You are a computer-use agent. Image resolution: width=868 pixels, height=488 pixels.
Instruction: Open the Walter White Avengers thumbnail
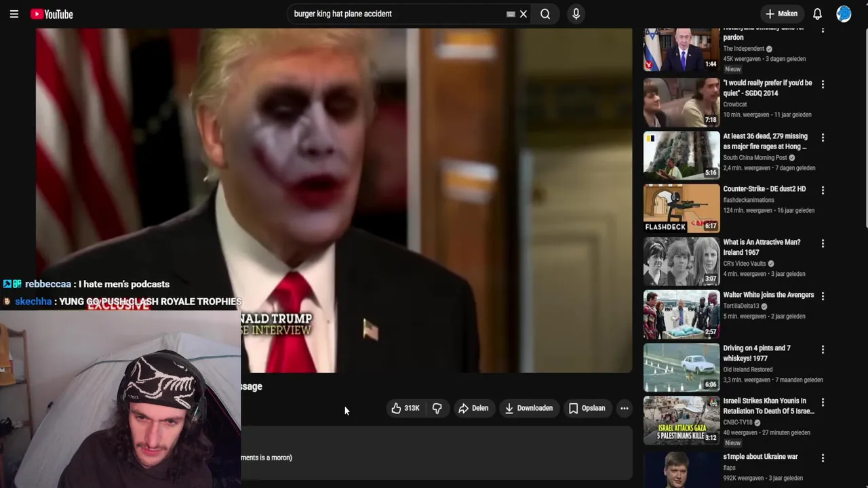tap(682, 314)
